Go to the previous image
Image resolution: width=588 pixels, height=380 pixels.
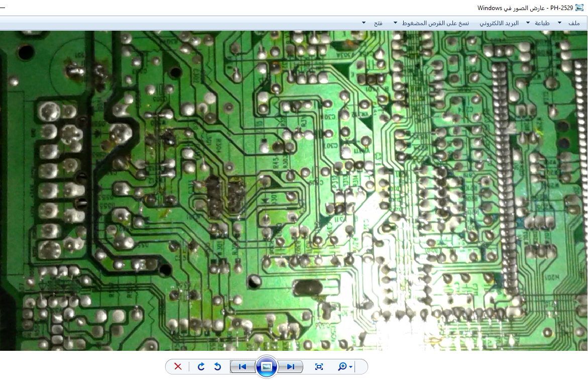(x=242, y=366)
